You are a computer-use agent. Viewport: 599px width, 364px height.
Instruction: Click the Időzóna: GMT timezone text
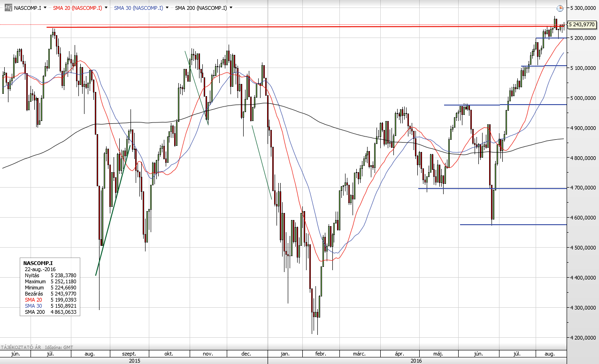click(60, 348)
